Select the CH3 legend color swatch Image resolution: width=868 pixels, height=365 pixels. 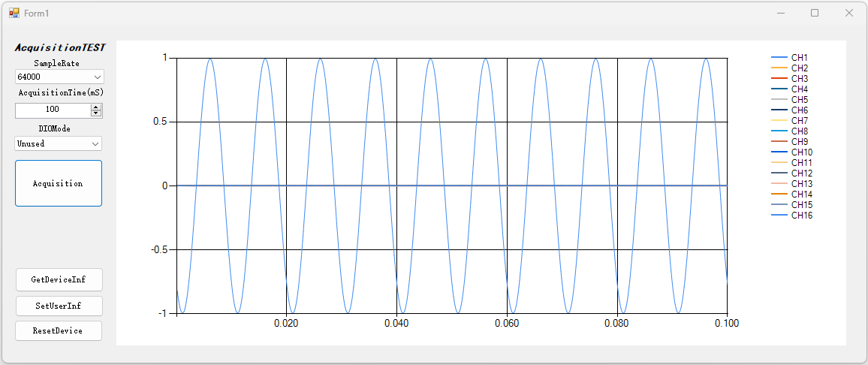click(779, 79)
